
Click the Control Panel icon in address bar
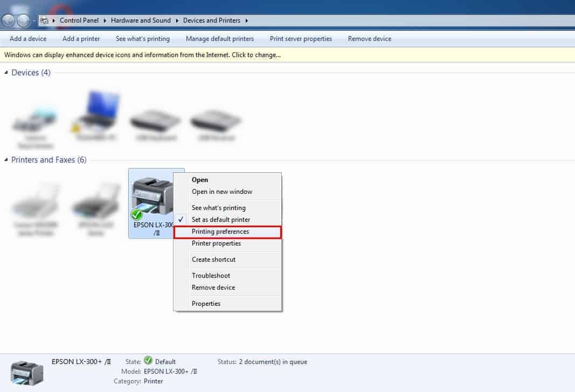45,20
